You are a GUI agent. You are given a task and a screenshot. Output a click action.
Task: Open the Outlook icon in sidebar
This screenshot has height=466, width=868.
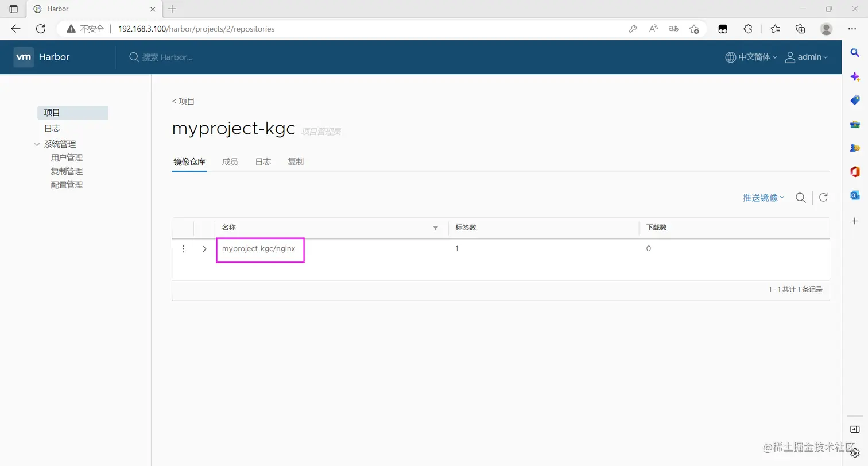point(855,195)
